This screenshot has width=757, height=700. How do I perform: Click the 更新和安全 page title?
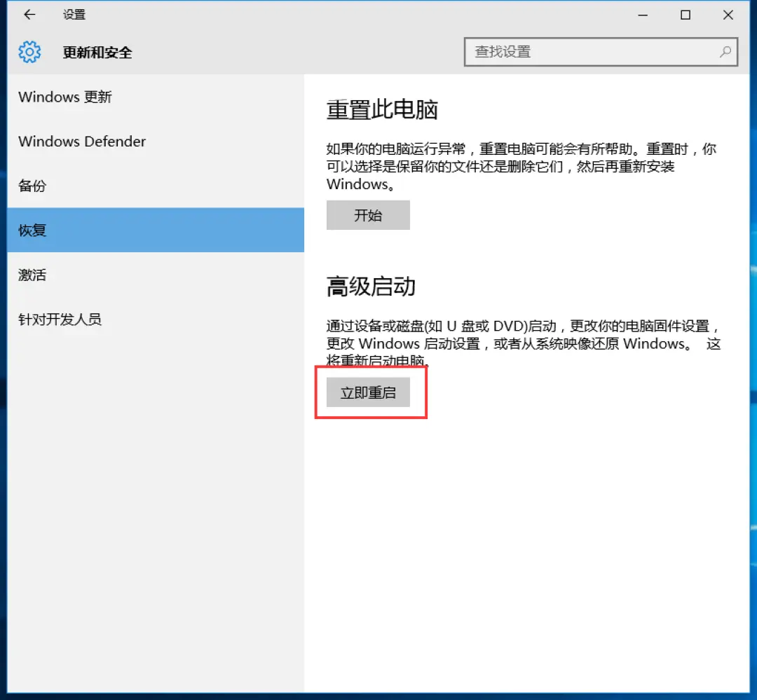pos(97,52)
